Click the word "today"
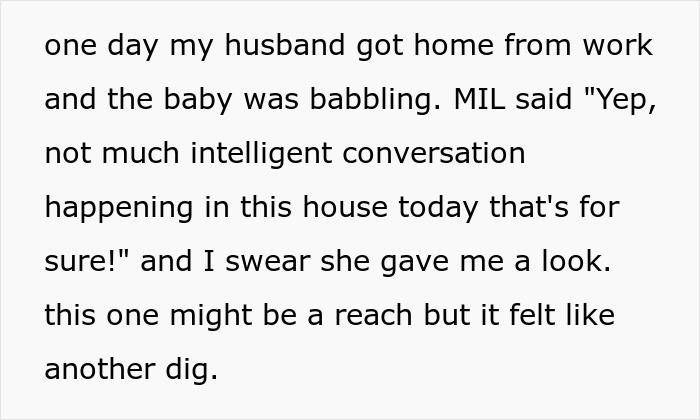The image size is (700, 420). [x=446, y=208]
